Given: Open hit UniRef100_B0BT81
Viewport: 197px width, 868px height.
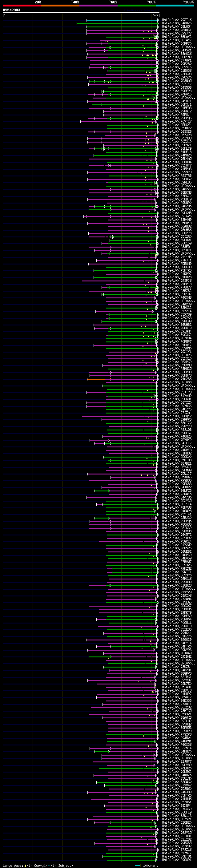Looking at the screenshot, I should coord(177,856).
